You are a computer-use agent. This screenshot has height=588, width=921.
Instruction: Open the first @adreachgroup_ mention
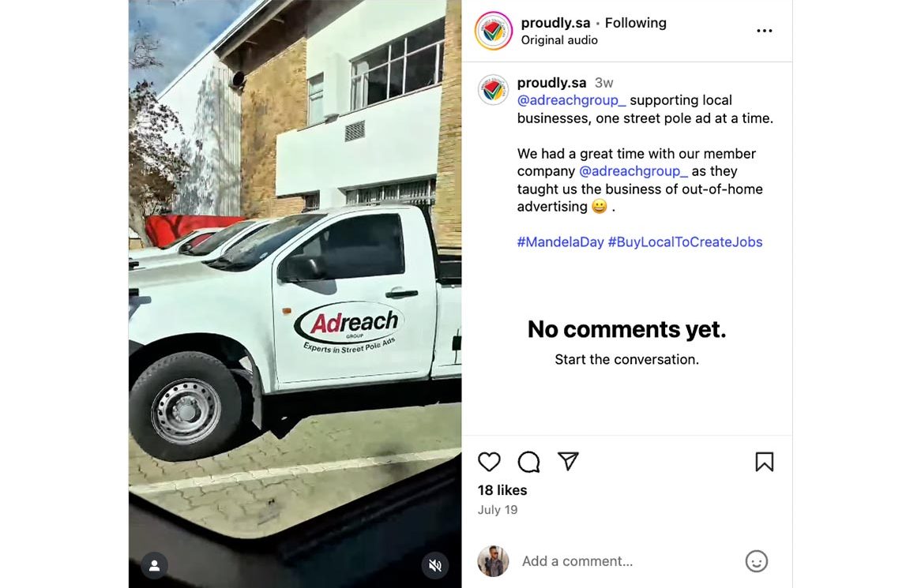572,100
